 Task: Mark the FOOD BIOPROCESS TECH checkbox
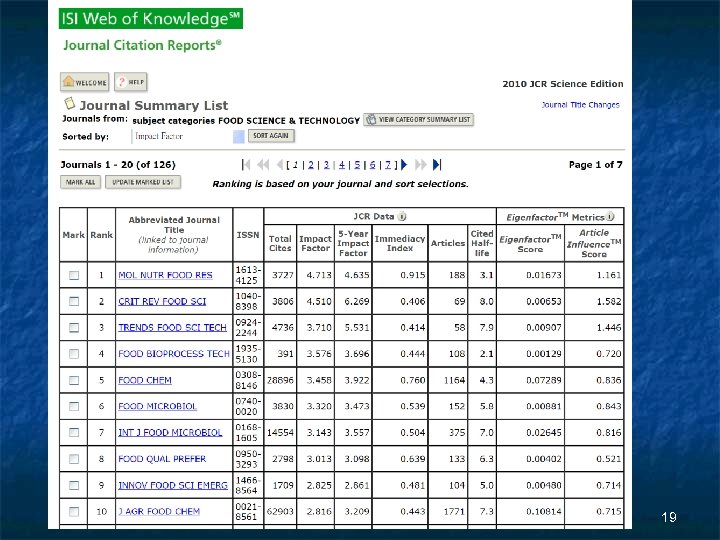(73, 354)
